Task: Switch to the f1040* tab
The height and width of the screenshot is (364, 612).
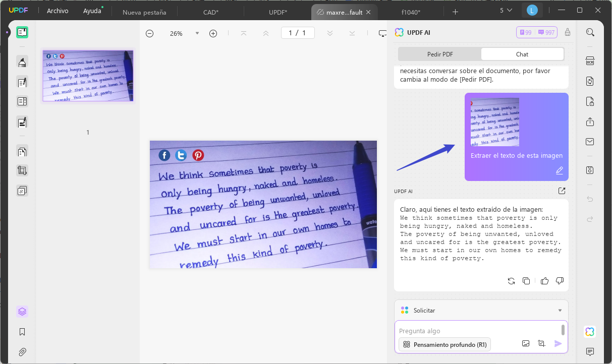Action: [411, 12]
